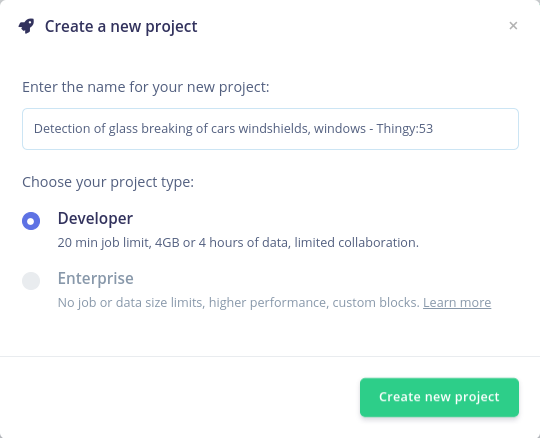The image size is (540, 438).
Task: Click the Create a new project heading
Action: 121,27
